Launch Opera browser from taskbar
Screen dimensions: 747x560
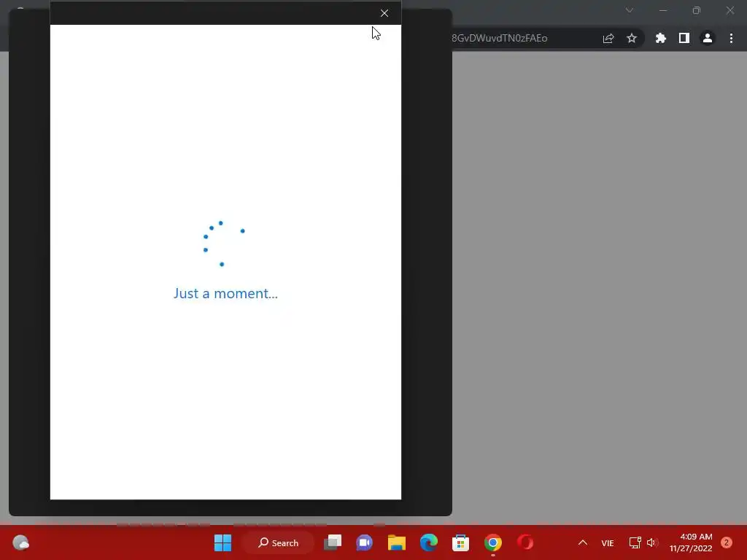[x=525, y=542]
